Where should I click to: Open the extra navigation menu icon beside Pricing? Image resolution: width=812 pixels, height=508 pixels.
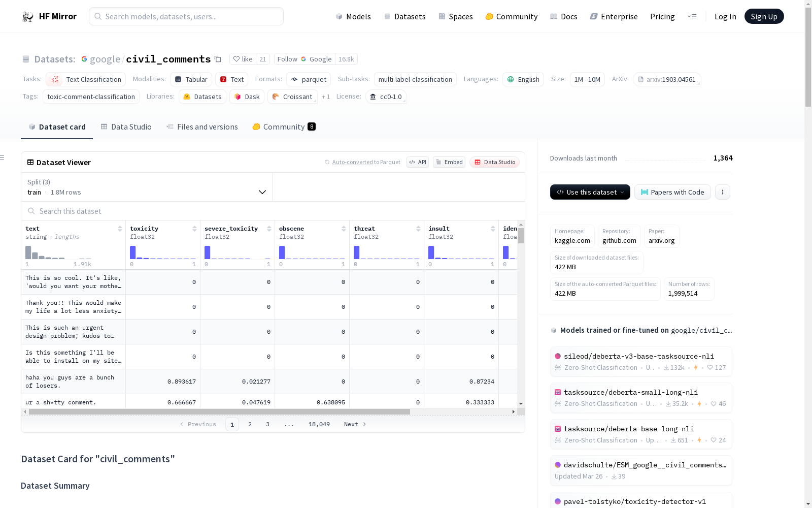click(x=692, y=16)
